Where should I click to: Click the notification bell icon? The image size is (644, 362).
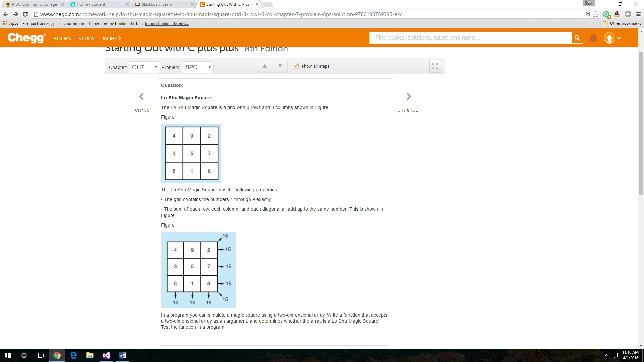[x=594, y=38]
